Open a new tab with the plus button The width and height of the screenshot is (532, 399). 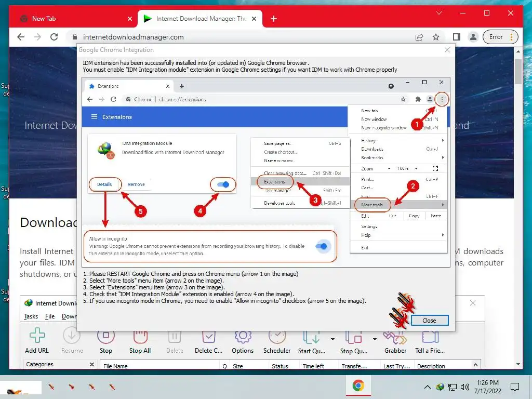pyautogui.click(x=274, y=19)
